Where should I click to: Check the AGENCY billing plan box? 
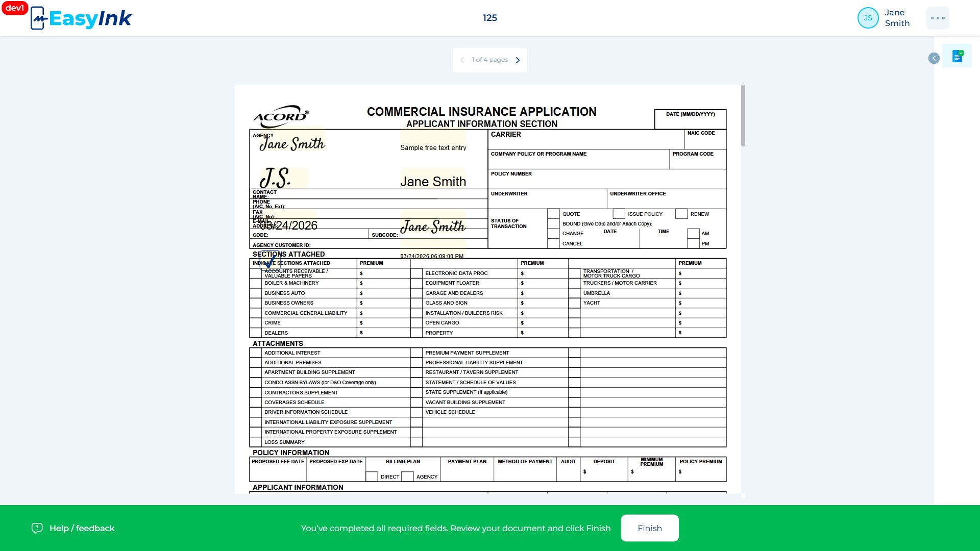[407, 477]
